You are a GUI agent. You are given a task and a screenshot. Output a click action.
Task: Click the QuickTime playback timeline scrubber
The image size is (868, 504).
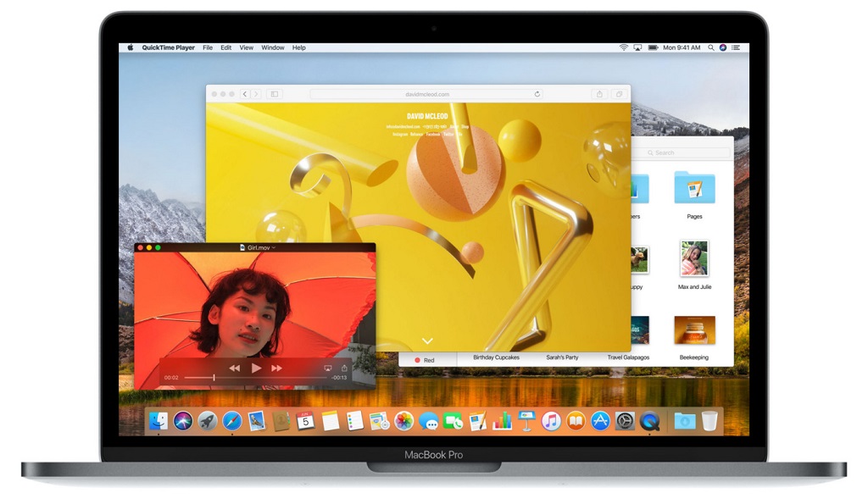click(x=214, y=377)
